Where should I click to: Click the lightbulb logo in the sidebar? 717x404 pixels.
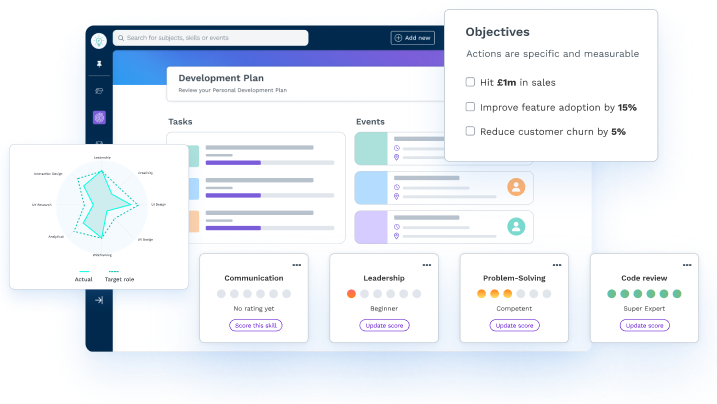pos(99,39)
